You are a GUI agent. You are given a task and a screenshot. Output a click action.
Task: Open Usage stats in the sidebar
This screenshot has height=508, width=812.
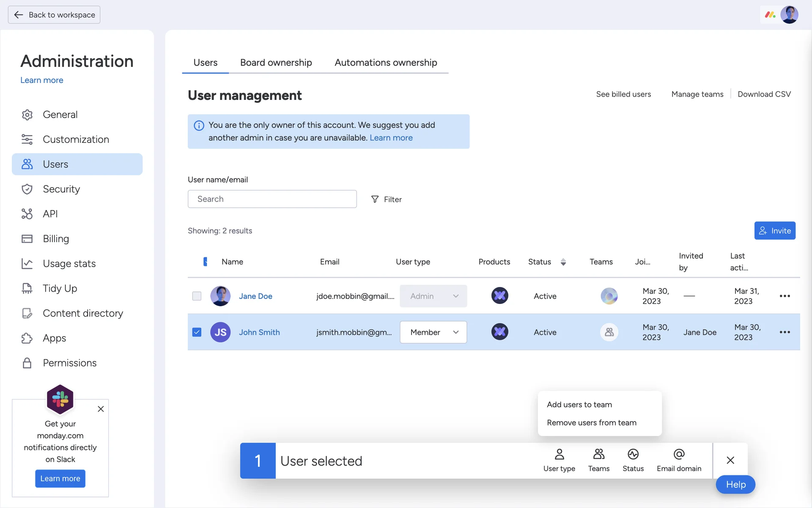pos(69,263)
